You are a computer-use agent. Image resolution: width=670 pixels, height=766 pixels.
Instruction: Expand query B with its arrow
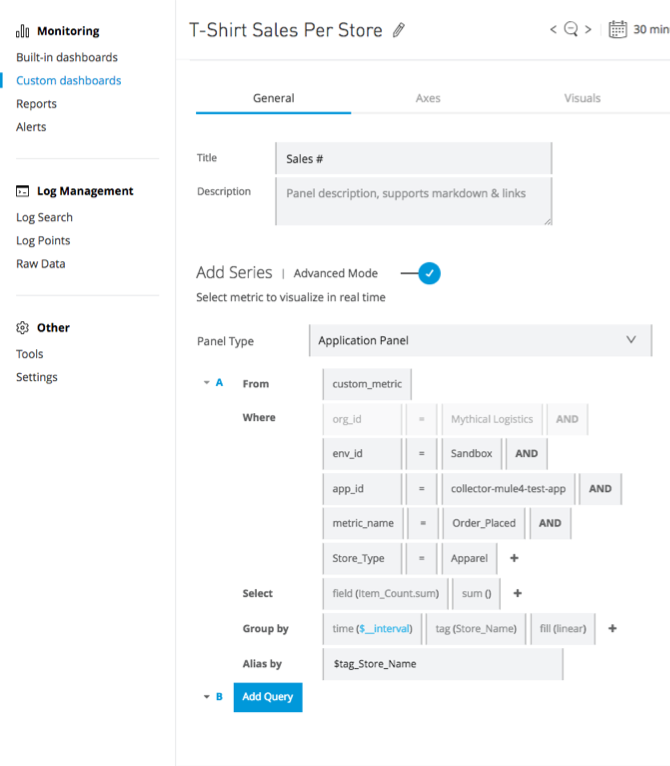click(206, 697)
